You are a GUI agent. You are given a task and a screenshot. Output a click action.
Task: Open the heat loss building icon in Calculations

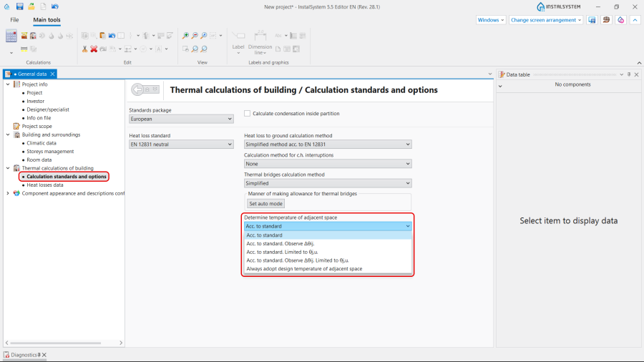[33, 36]
